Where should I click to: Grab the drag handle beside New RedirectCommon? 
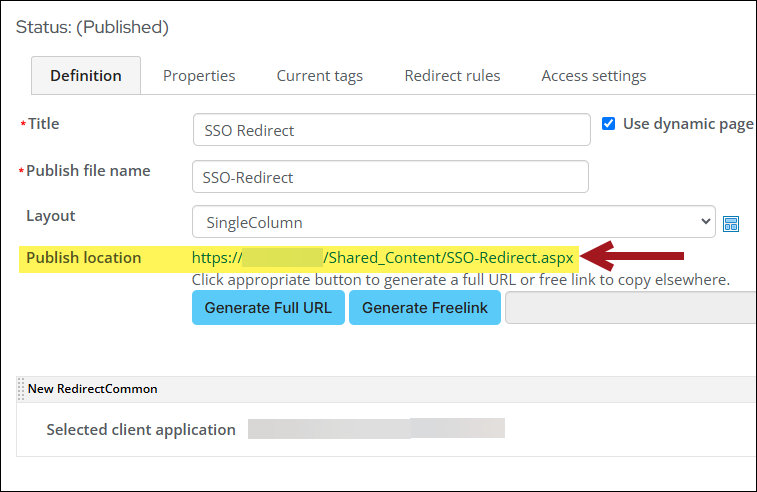click(21, 389)
